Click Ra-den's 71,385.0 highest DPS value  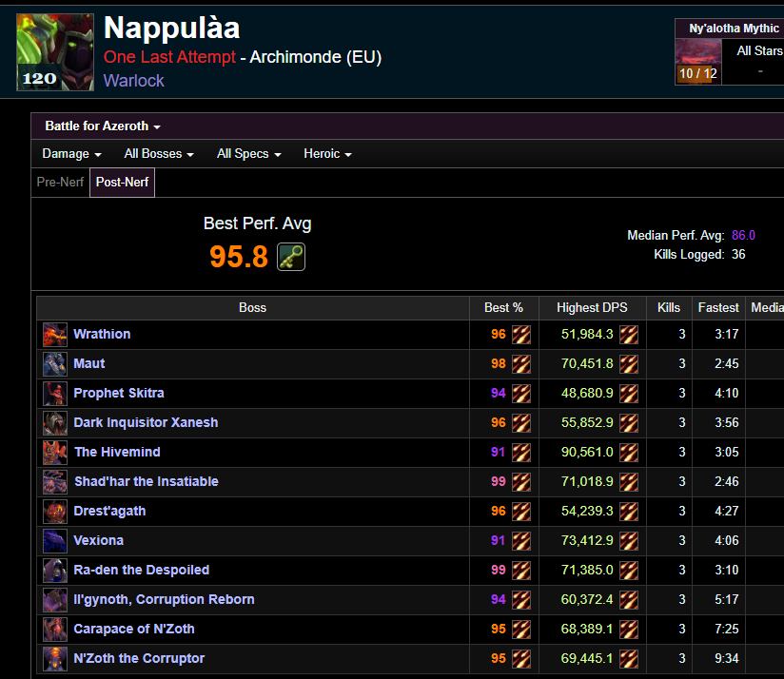point(587,570)
